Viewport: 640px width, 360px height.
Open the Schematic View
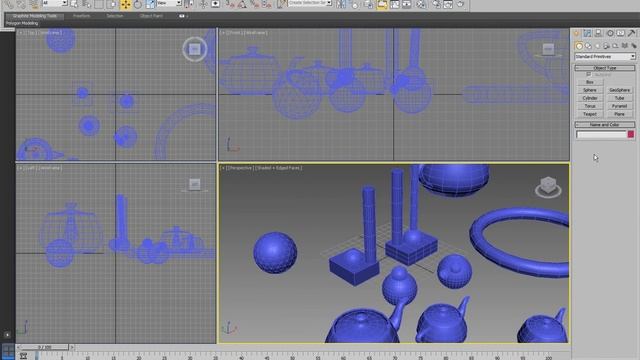point(407,4)
